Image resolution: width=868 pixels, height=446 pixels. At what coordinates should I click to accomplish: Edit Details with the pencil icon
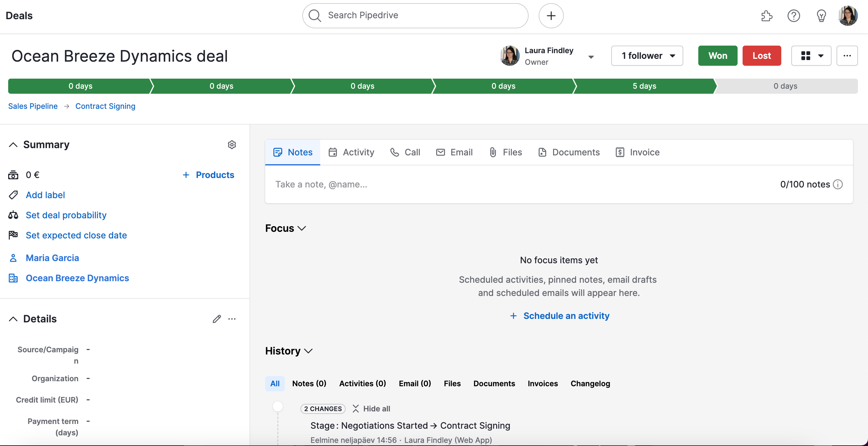point(217,319)
